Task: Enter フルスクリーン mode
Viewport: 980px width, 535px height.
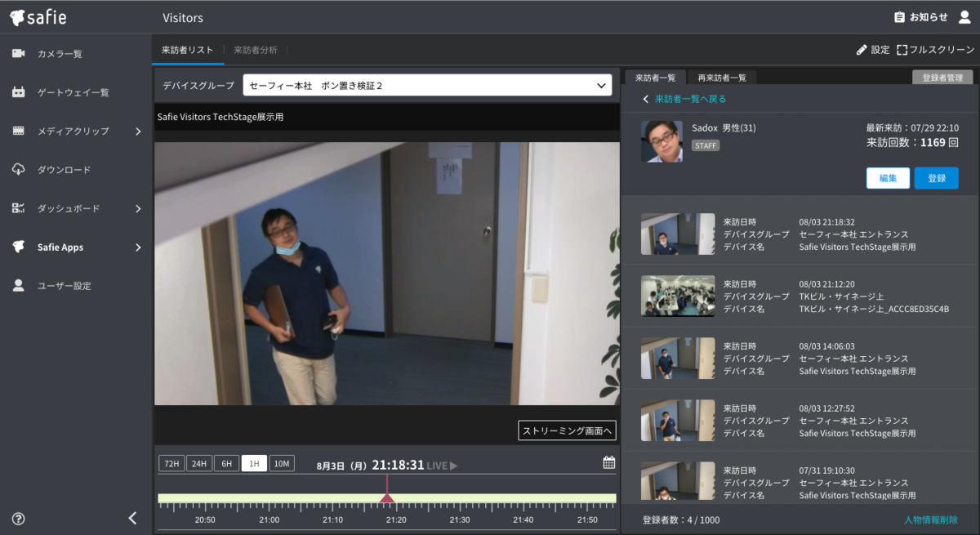Action: click(x=935, y=50)
